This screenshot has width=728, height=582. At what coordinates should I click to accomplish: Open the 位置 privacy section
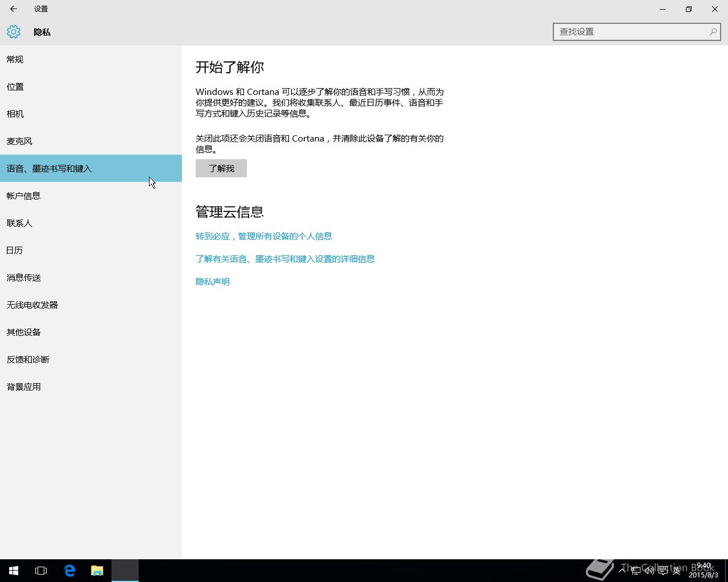point(91,86)
